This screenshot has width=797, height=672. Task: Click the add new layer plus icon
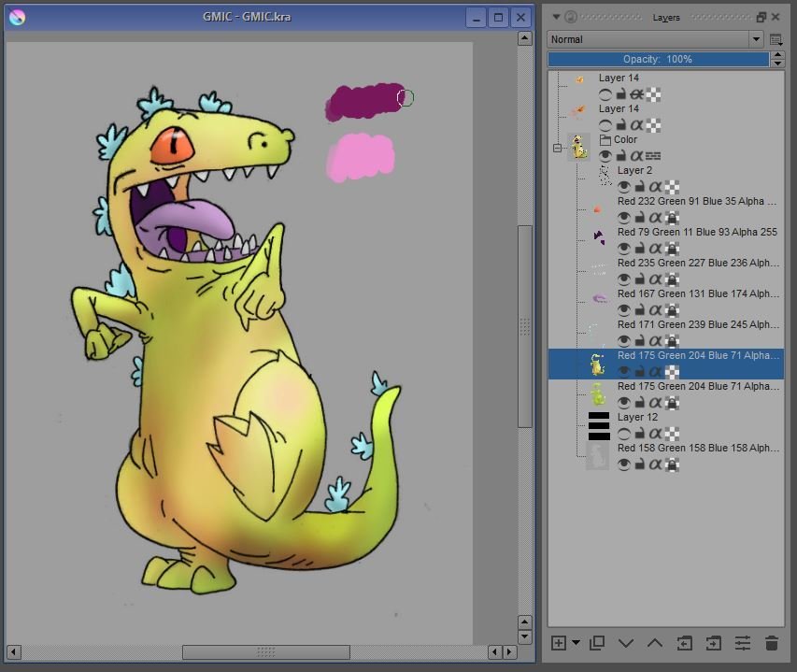coord(559,643)
